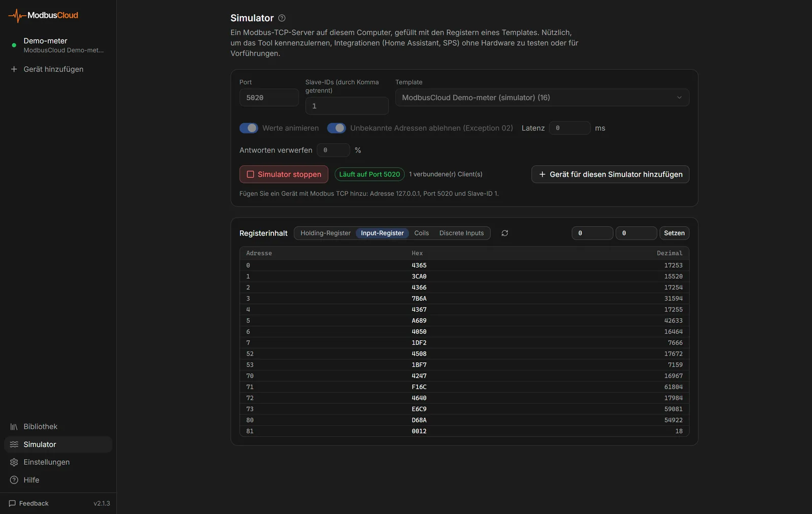Open Demo-meter device in sidebar
Screen dimensions: 812x514
pos(58,45)
